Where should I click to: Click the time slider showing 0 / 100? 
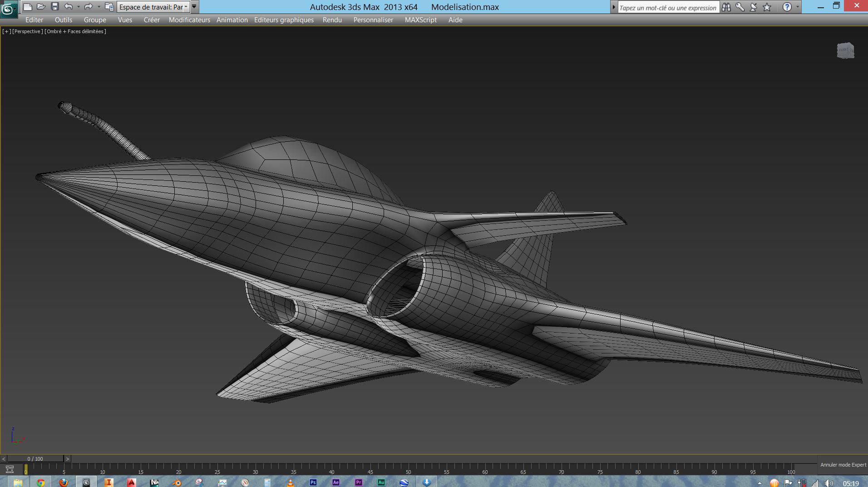tap(35, 459)
